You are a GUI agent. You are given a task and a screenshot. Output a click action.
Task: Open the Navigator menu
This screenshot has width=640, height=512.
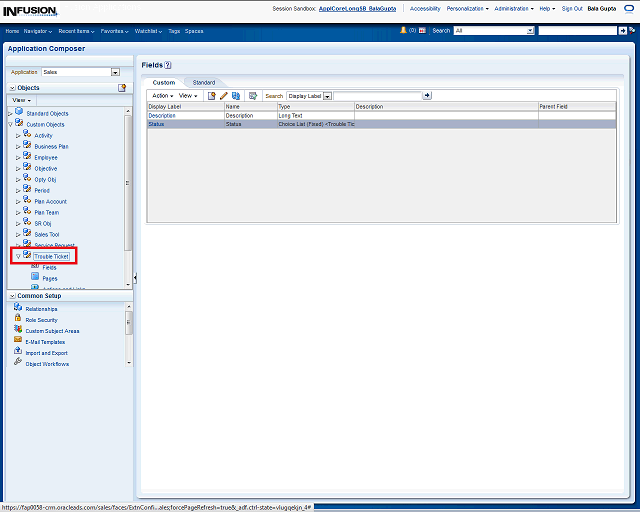(38, 31)
